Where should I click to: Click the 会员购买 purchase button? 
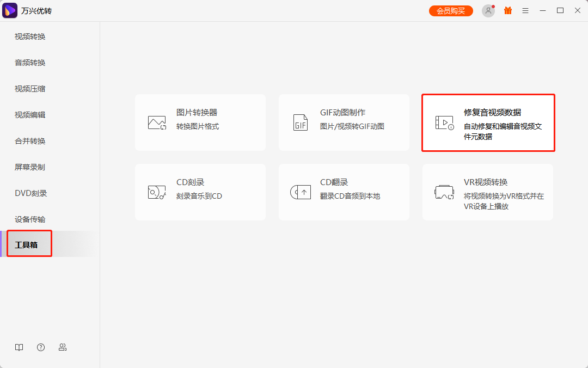tap(451, 10)
